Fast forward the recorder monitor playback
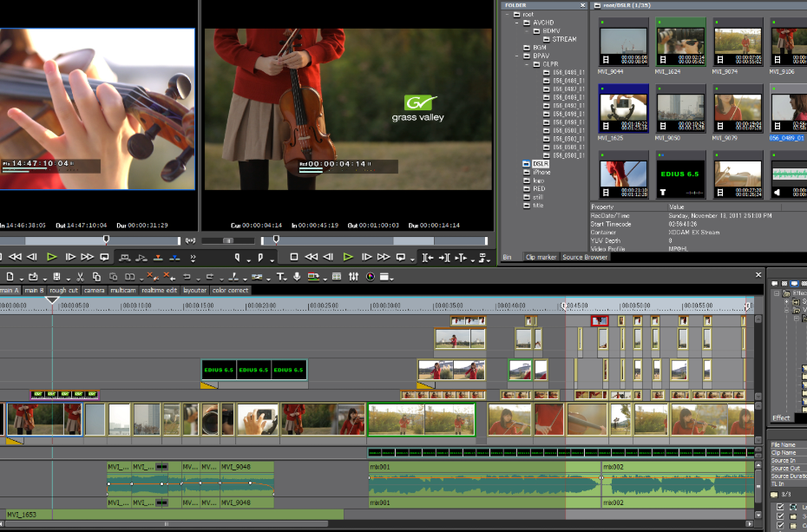This screenshot has height=532, width=807. (x=384, y=257)
